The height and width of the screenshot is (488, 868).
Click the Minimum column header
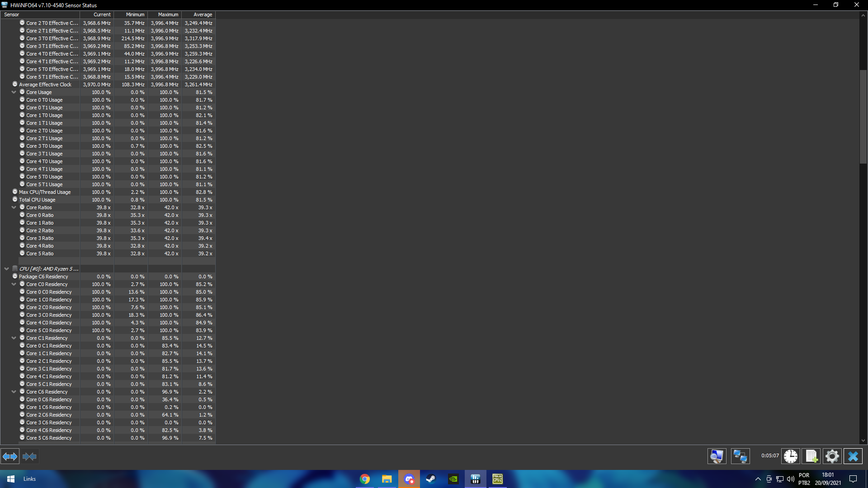[131, 14]
